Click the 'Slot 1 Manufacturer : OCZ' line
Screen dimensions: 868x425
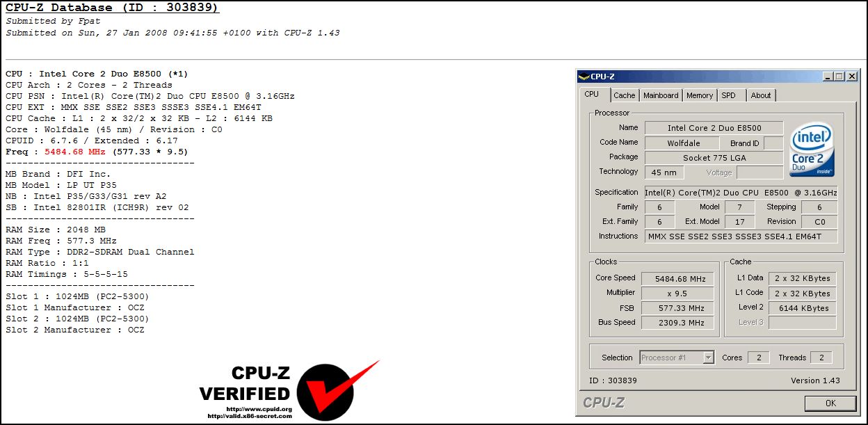click(x=75, y=307)
